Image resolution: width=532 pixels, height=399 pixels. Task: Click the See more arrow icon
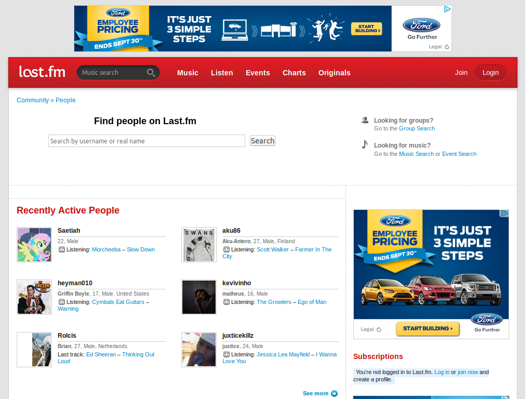click(334, 394)
